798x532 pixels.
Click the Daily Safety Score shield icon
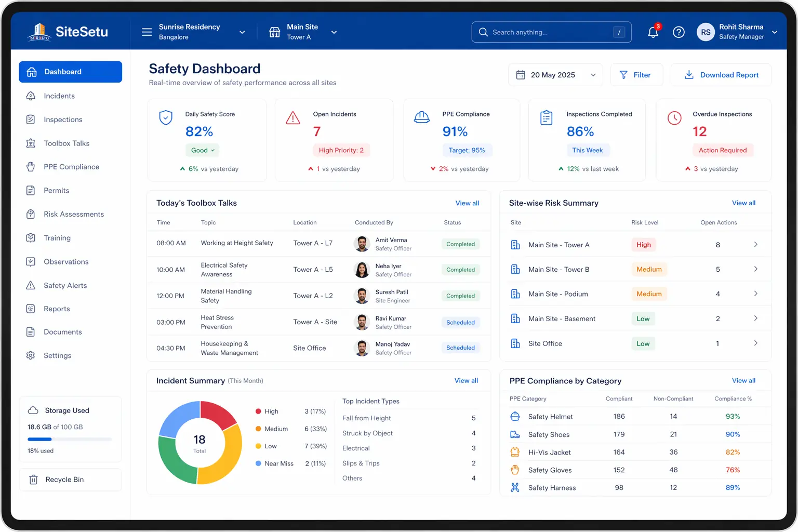(x=166, y=117)
